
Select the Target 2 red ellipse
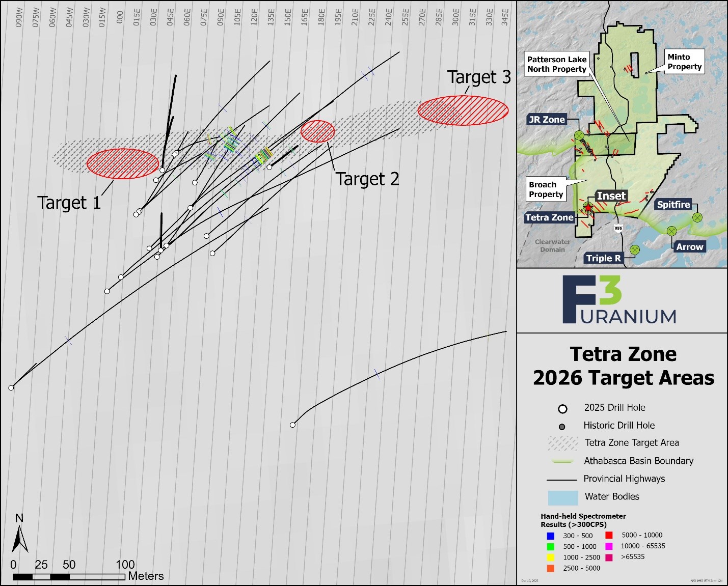(x=317, y=131)
